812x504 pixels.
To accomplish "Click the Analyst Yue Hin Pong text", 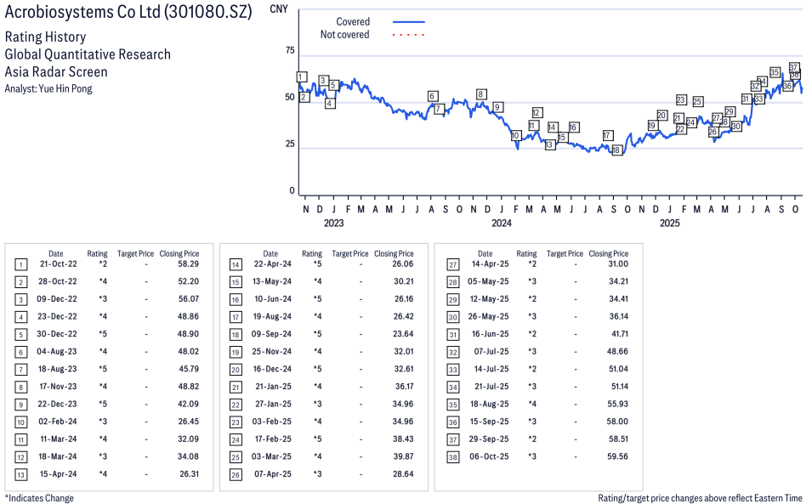I will coord(48,88).
